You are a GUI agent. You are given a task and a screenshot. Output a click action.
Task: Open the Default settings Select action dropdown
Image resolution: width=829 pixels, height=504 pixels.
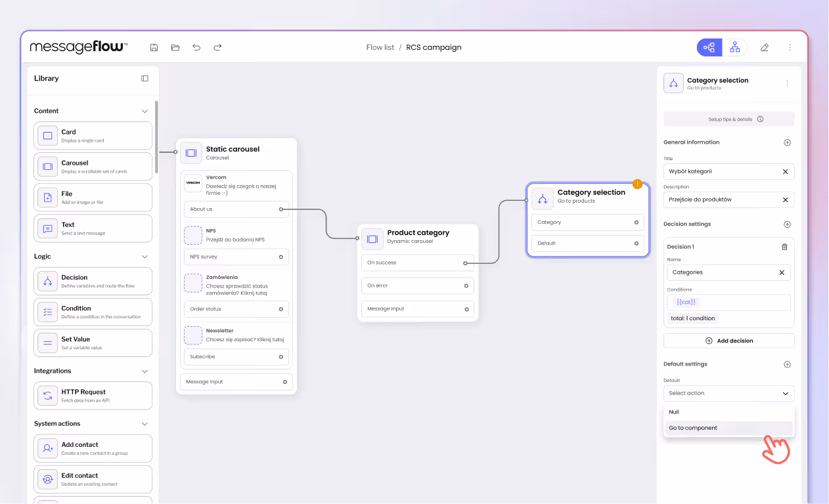[x=728, y=393]
